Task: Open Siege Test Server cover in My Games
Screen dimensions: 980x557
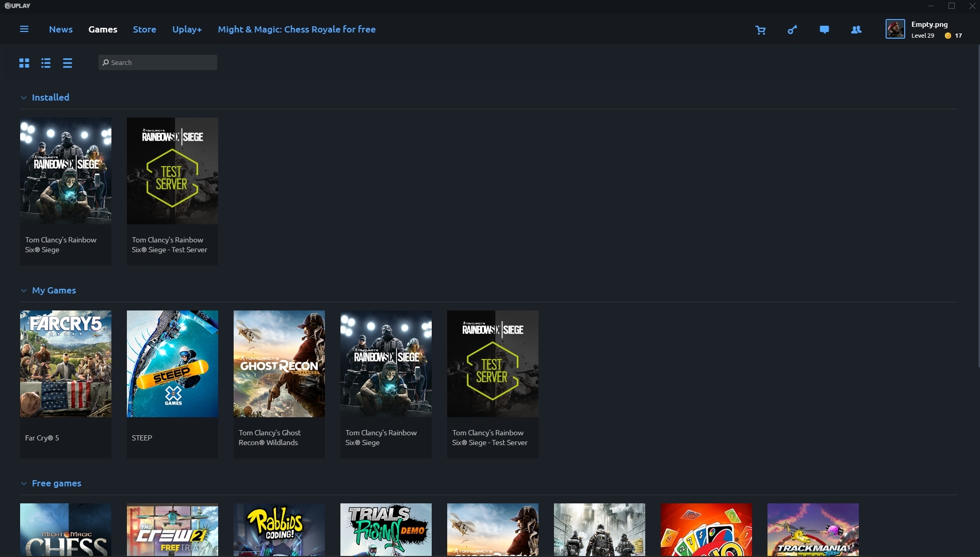Action: coord(493,364)
